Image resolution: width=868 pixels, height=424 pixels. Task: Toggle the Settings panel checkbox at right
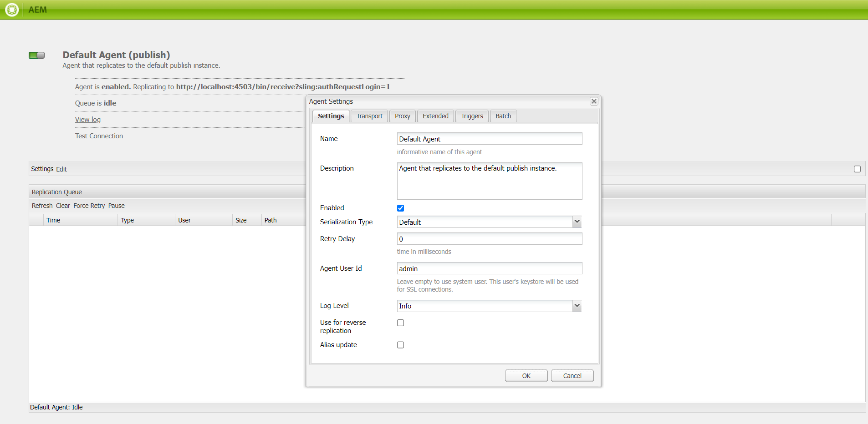[857, 169]
